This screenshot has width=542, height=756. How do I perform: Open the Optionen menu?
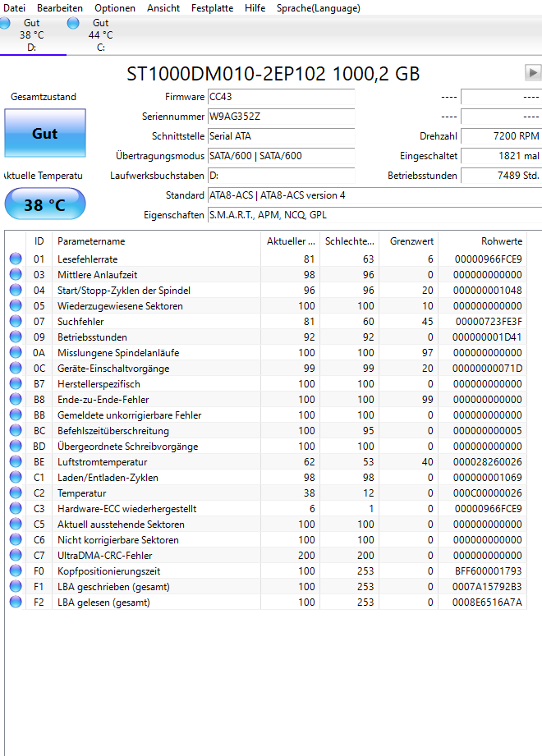[115, 8]
